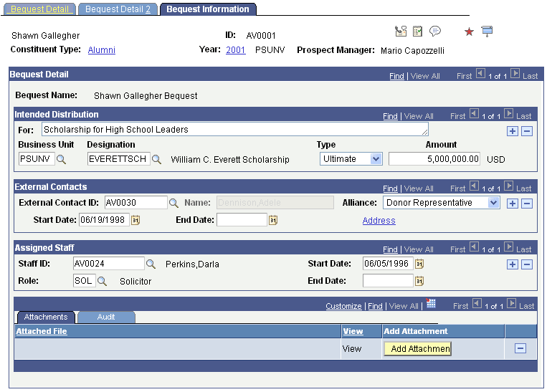The image size is (547, 392).
Task: Click Find in the attachments grid header
Action: click(x=376, y=306)
